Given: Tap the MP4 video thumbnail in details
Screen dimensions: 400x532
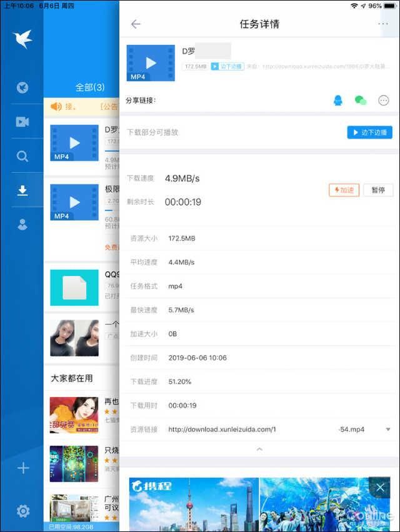Looking at the screenshot, I should (150, 63).
